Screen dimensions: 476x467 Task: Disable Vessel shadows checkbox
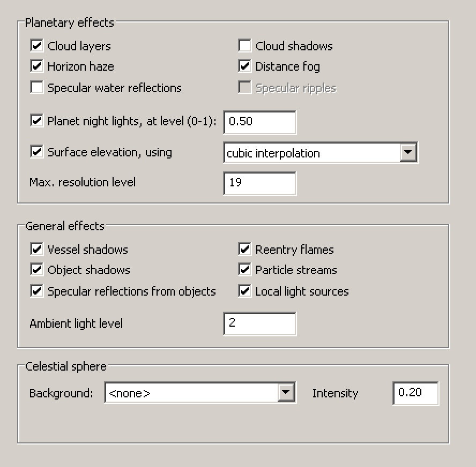(37, 249)
